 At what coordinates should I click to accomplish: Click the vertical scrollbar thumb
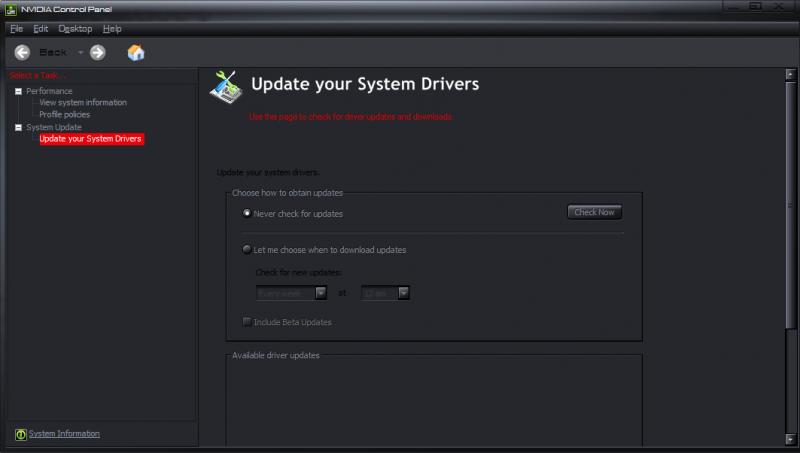pyautogui.click(x=791, y=206)
